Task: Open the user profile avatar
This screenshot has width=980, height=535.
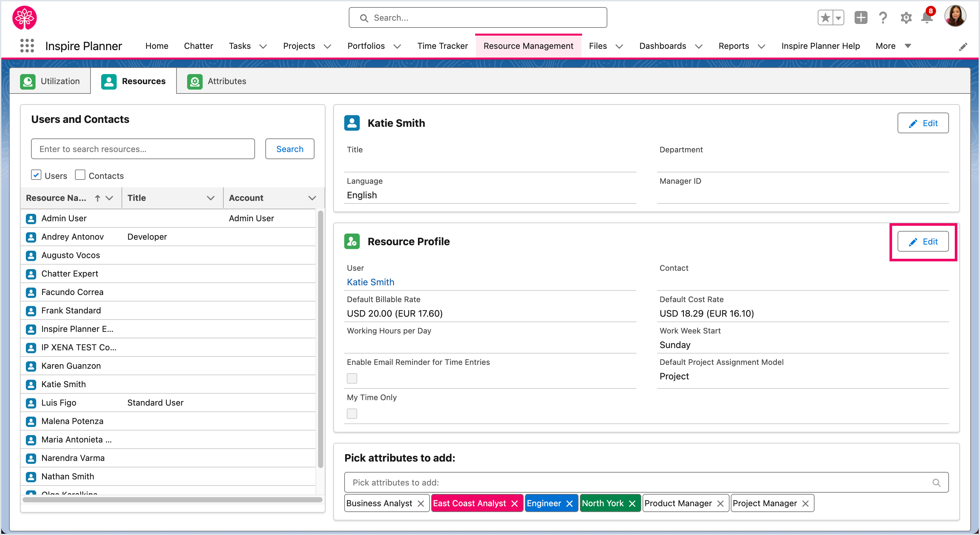Action: coord(955,16)
